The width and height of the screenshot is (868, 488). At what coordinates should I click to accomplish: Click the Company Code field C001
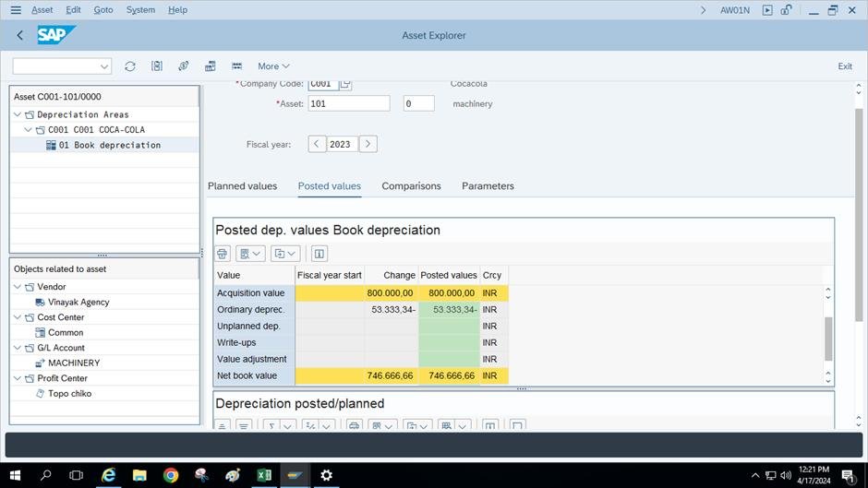[x=323, y=84]
